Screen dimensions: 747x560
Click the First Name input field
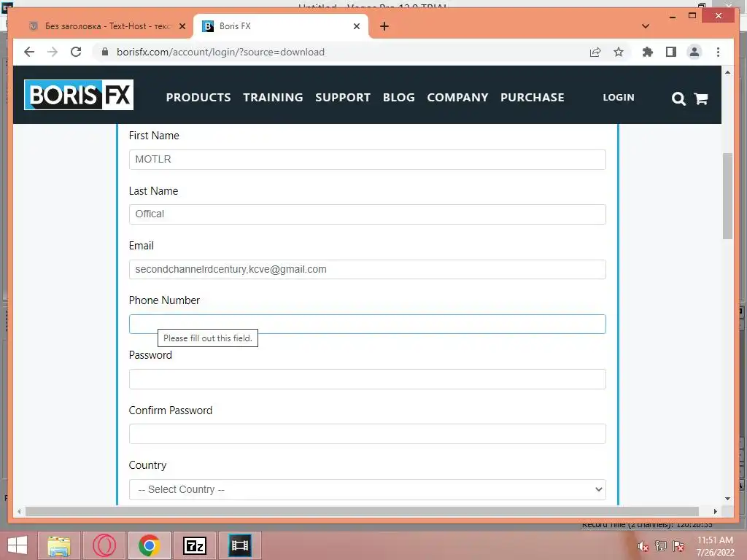[x=368, y=160]
